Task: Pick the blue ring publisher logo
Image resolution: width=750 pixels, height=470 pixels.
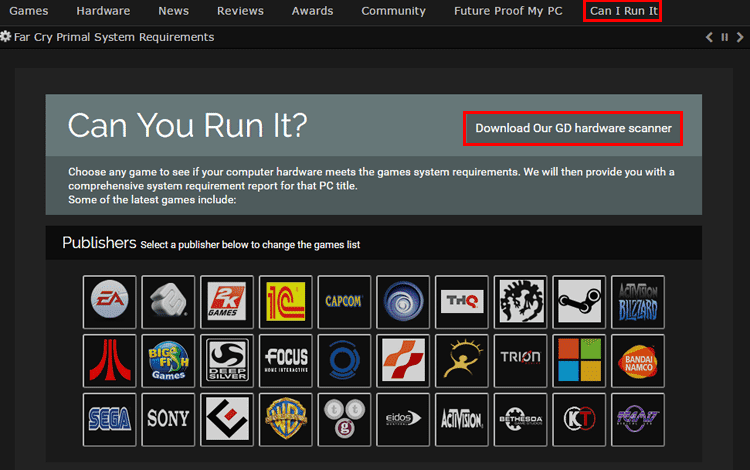Action: coord(344,361)
